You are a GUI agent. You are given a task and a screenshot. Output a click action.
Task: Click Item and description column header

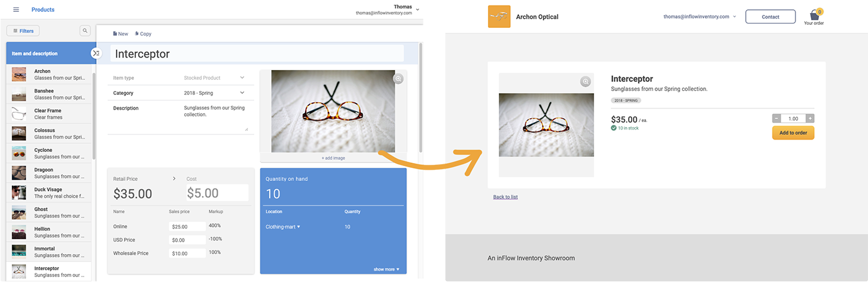51,53
